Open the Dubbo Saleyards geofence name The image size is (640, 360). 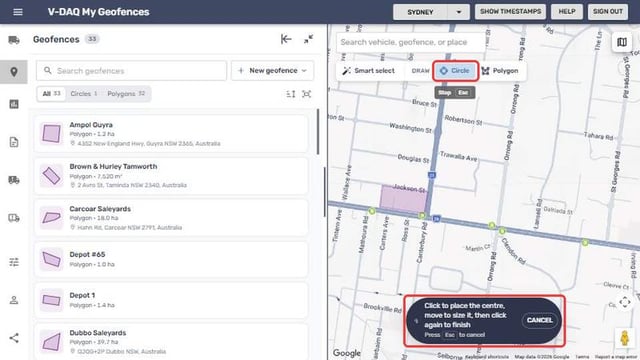(x=98, y=333)
